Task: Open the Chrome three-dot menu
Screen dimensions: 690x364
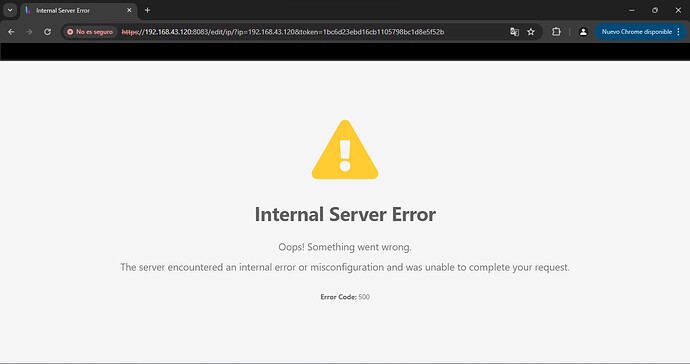Action: [x=679, y=32]
